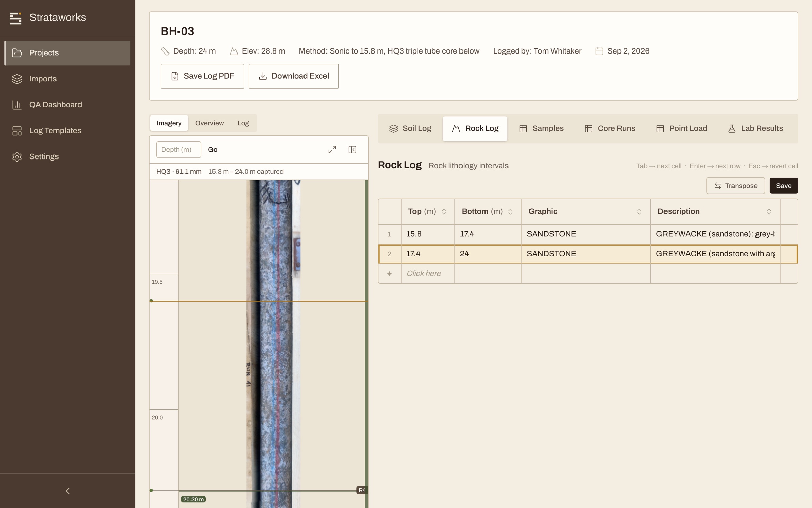Click the add-row sparkle icon
The width and height of the screenshot is (812, 508).
(x=389, y=274)
